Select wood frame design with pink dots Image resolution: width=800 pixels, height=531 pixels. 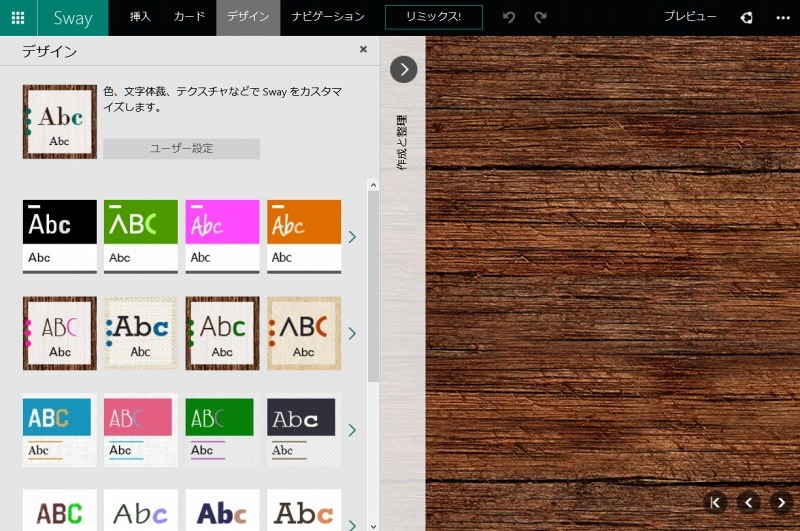tap(60, 333)
